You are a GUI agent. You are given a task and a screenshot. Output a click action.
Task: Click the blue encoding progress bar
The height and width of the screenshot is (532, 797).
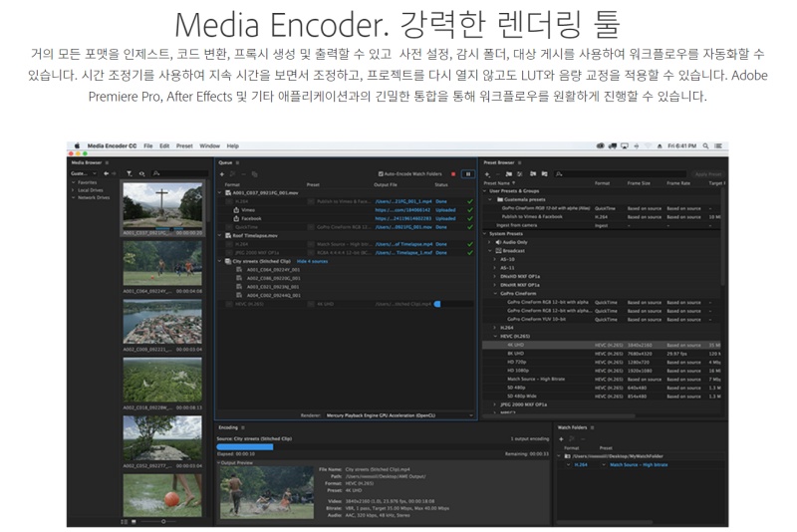(245, 447)
